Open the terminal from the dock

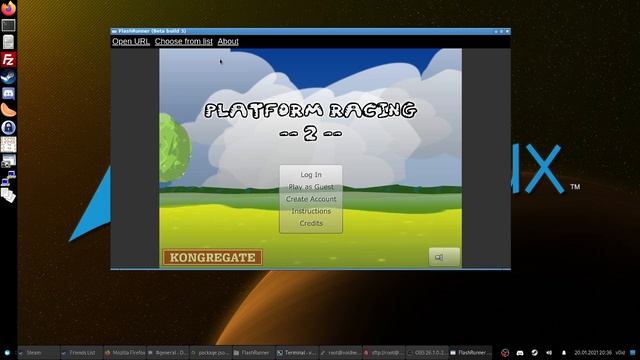8,25
